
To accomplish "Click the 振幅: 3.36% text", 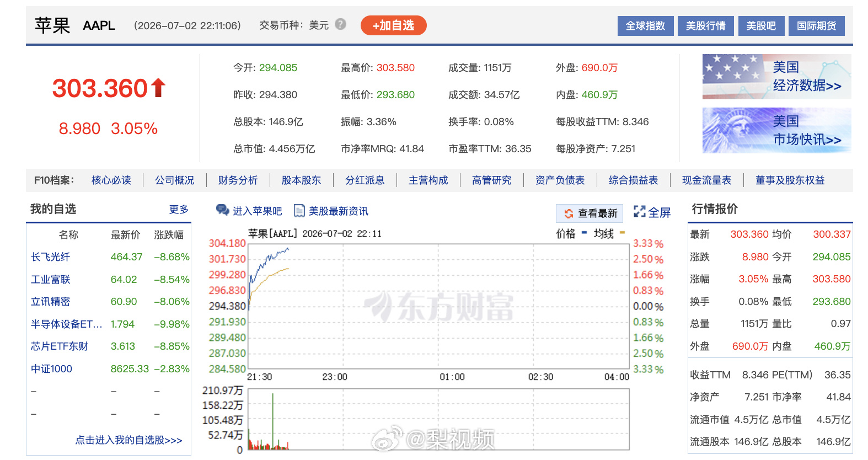I will [368, 122].
